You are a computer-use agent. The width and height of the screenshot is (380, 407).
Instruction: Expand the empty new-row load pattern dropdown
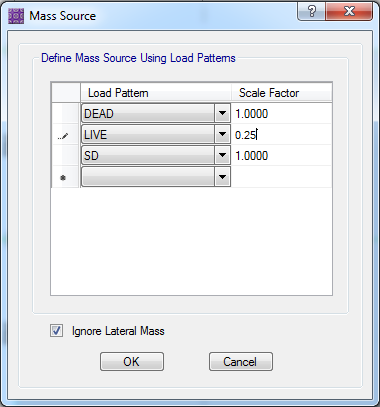point(222,177)
